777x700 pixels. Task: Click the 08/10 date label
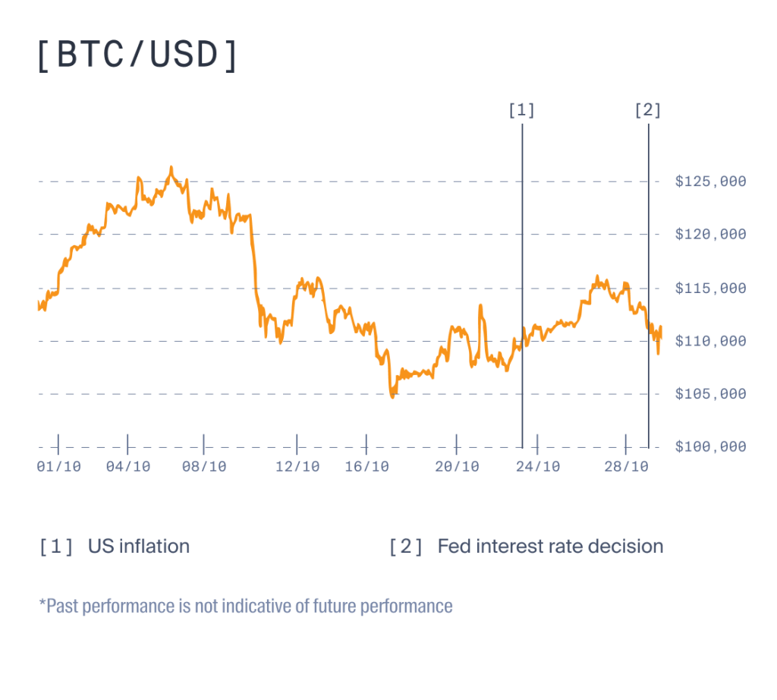coord(204,467)
